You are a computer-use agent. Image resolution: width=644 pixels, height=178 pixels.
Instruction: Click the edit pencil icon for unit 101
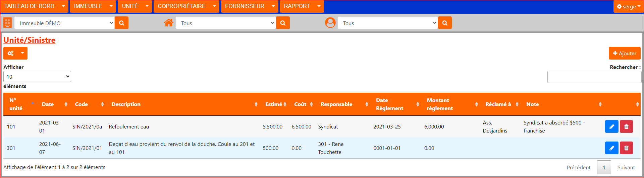[611, 126]
